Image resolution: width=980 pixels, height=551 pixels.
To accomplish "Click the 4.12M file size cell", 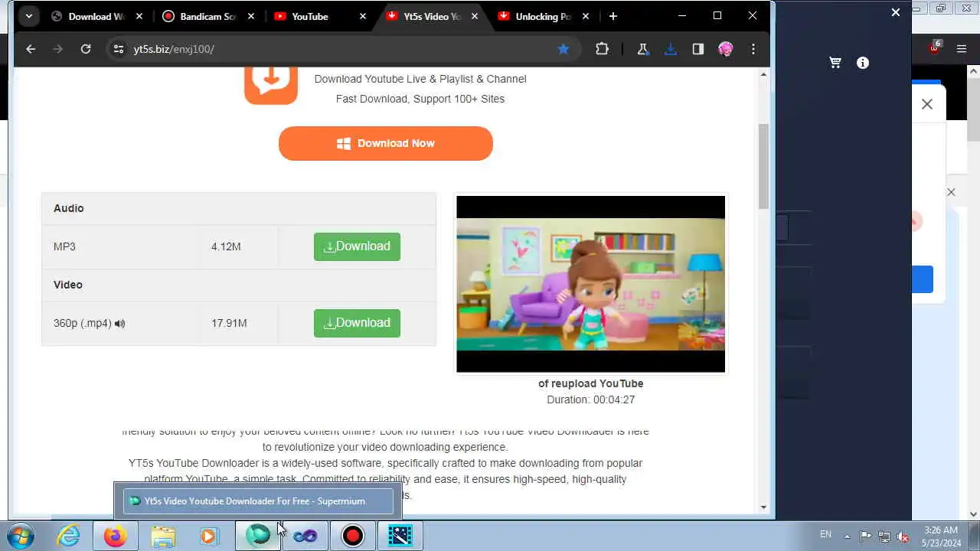I will click(x=226, y=246).
